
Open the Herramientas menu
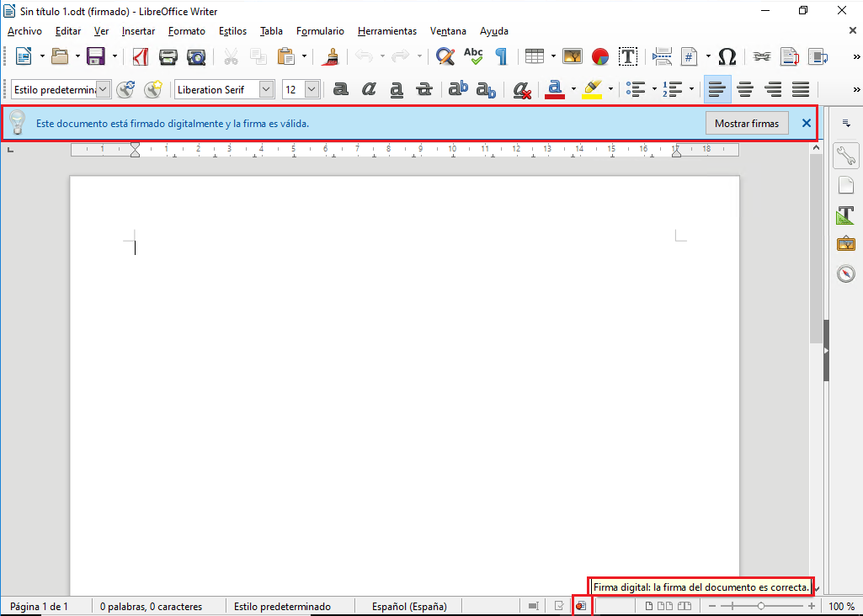click(x=386, y=31)
